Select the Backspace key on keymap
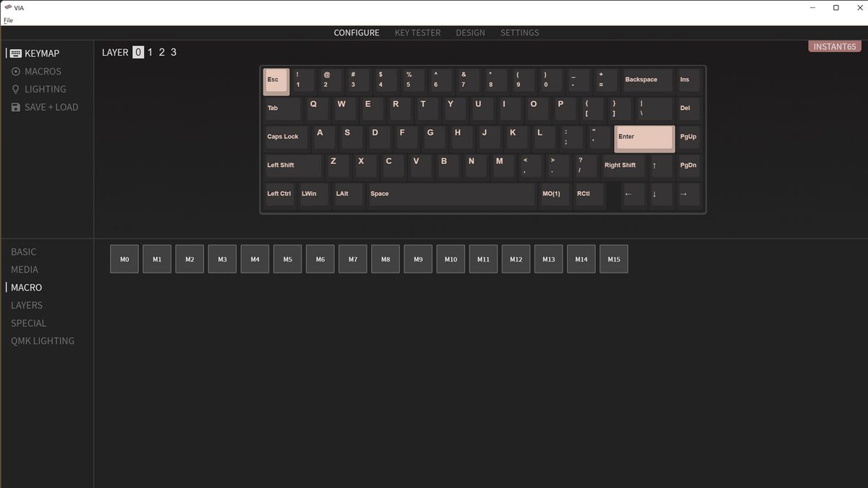868x488 pixels. click(x=648, y=82)
